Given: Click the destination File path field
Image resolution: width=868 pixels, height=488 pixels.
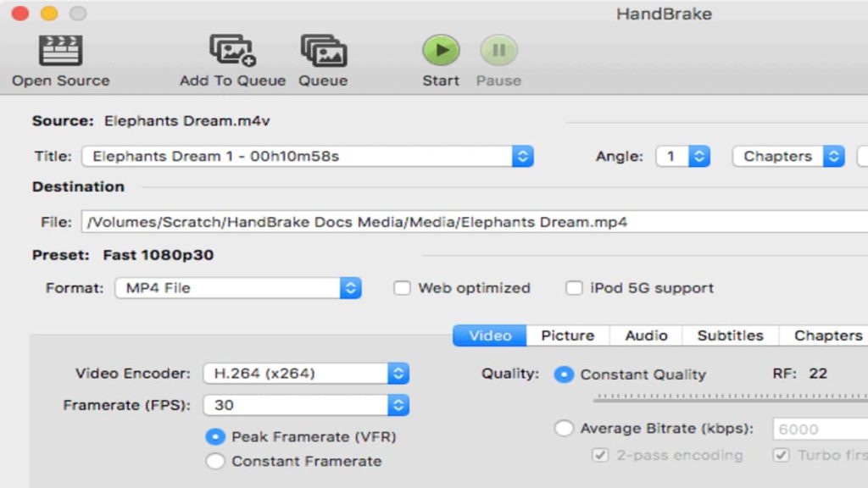Looking at the screenshot, I should (475, 222).
